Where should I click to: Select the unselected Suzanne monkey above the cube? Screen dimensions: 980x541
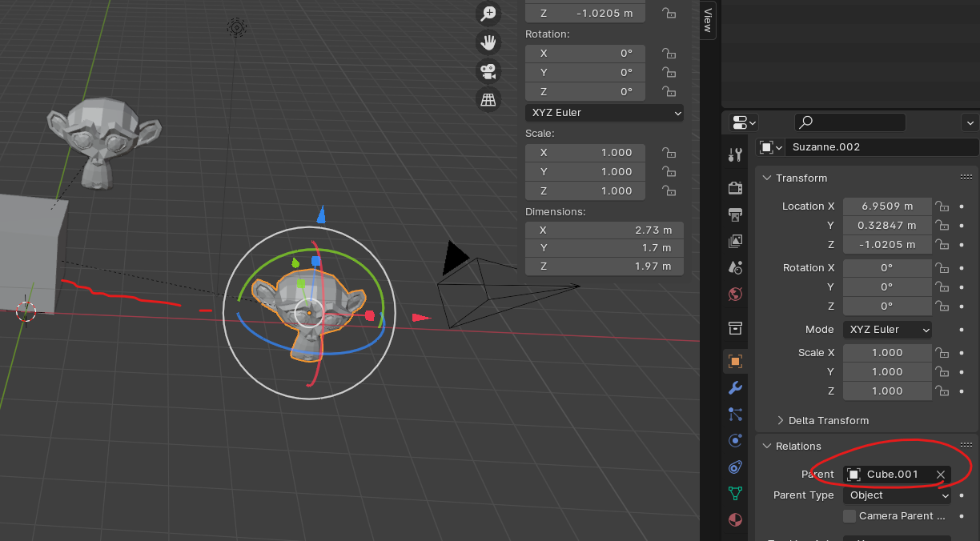pyautogui.click(x=102, y=142)
